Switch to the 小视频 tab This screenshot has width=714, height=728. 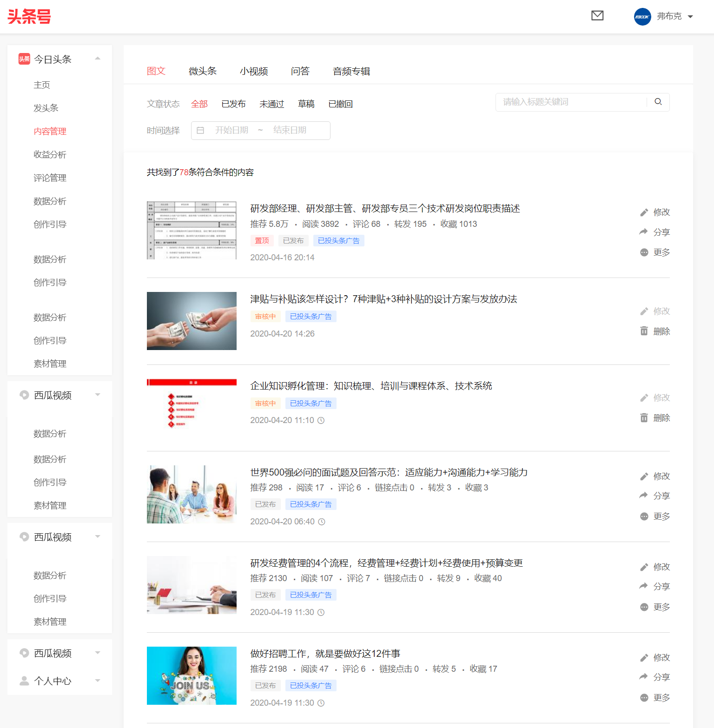tap(254, 71)
